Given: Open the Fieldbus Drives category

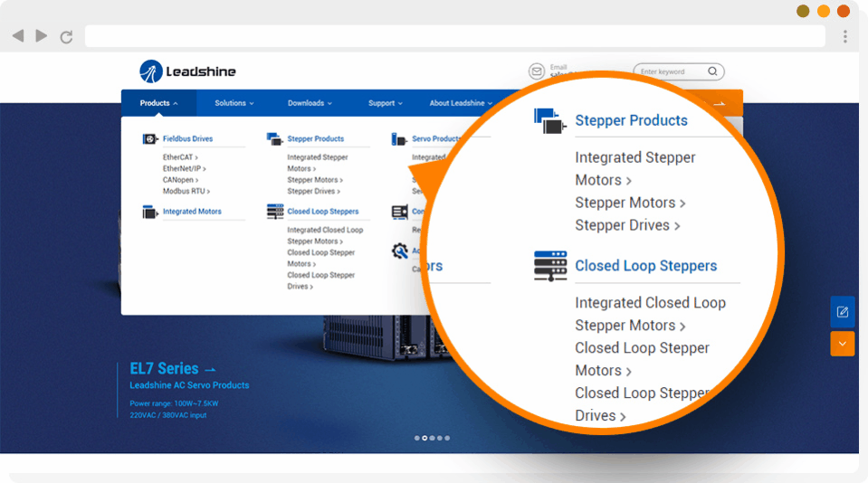Looking at the screenshot, I should tap(187, 139).
